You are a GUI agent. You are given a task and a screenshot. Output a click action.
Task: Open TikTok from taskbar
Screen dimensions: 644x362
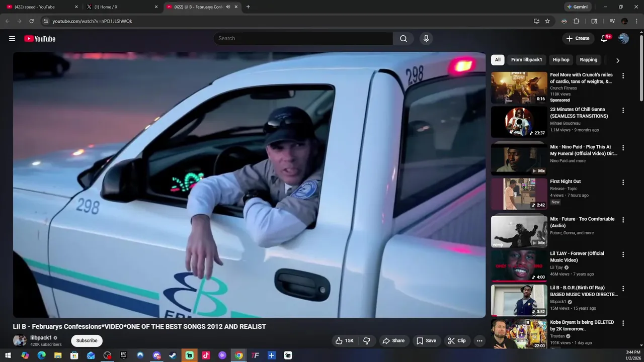pyautogui.click(x=206, y=355)
